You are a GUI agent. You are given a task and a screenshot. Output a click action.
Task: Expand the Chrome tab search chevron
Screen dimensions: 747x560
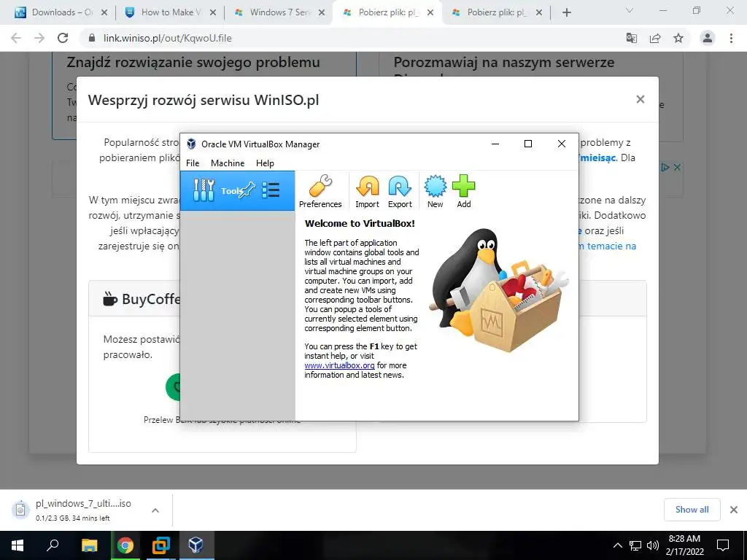(x=629, y=10)
